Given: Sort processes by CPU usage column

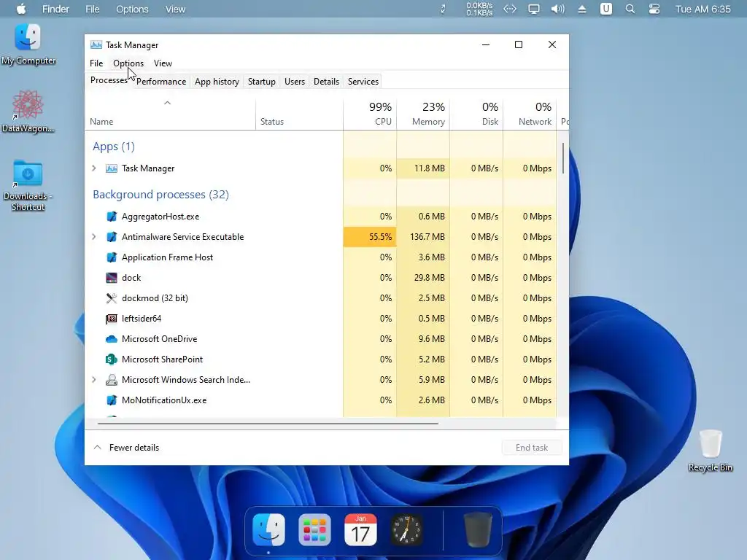Looking at the screenshot, I should click(370, 114).
